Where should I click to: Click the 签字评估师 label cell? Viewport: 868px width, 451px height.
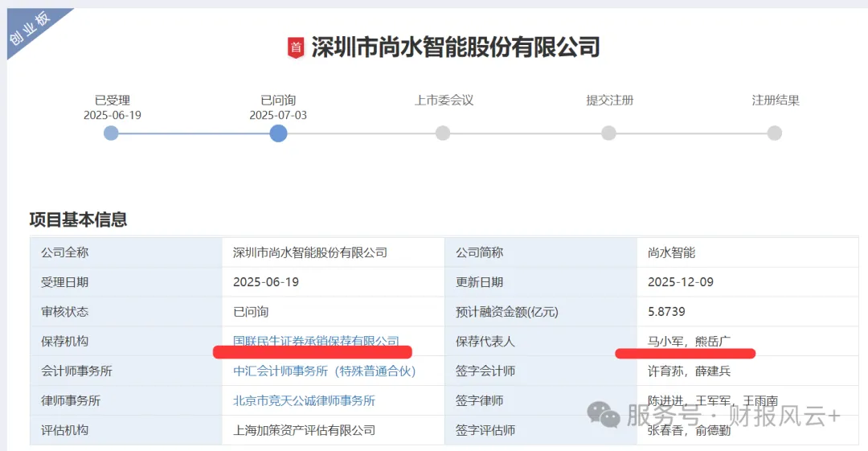(541, 431)
